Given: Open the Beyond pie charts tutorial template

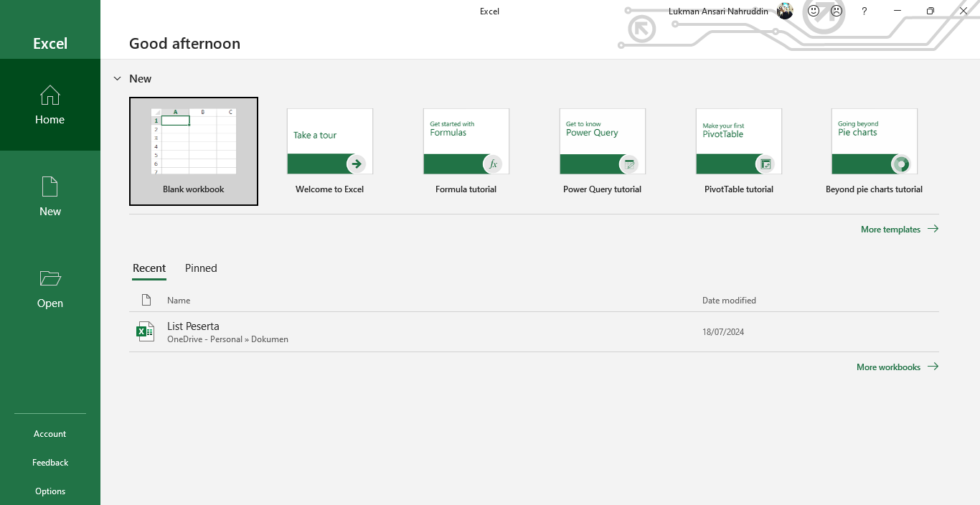Looking at the screenshot, I should coord(875,151).
